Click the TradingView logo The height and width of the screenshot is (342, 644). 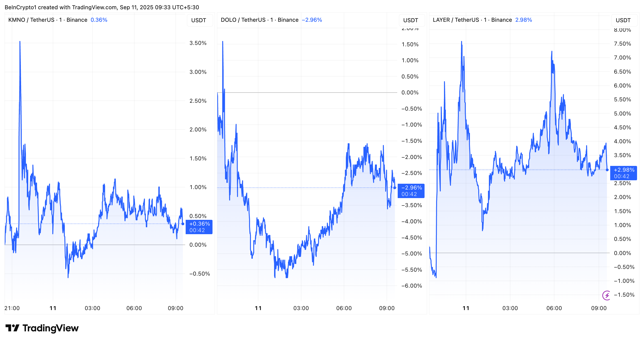click(42, 328)
